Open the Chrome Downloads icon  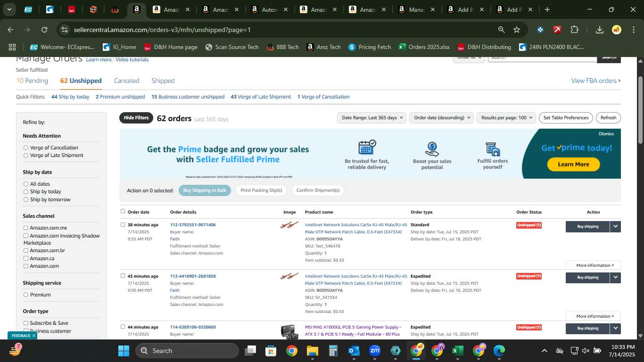600,30
